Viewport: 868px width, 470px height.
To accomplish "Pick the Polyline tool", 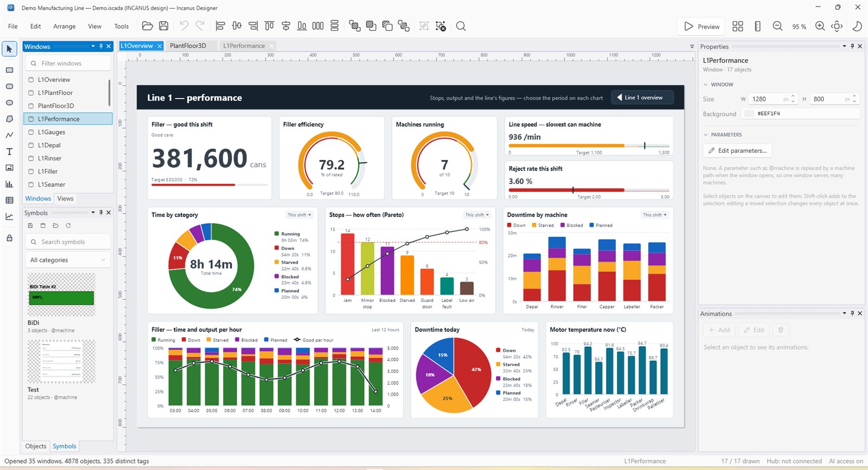I will (9, 135).
